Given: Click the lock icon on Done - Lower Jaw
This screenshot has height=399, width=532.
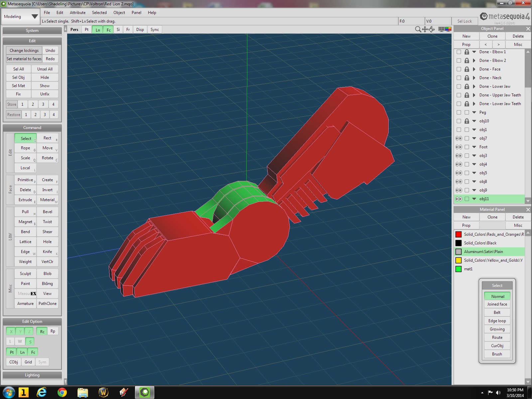Looking at the screenshot, I should point(467,86).
